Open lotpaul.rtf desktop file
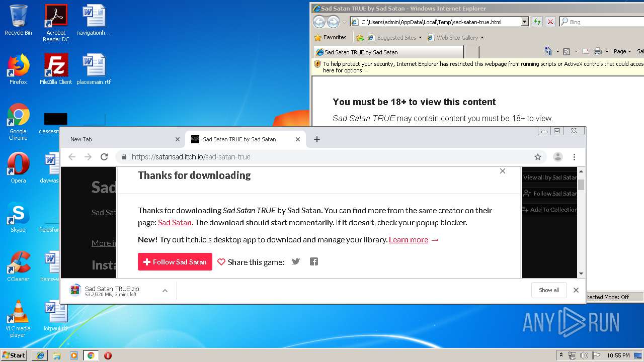This screenshot has height=362, width=644. coord(56,316)
